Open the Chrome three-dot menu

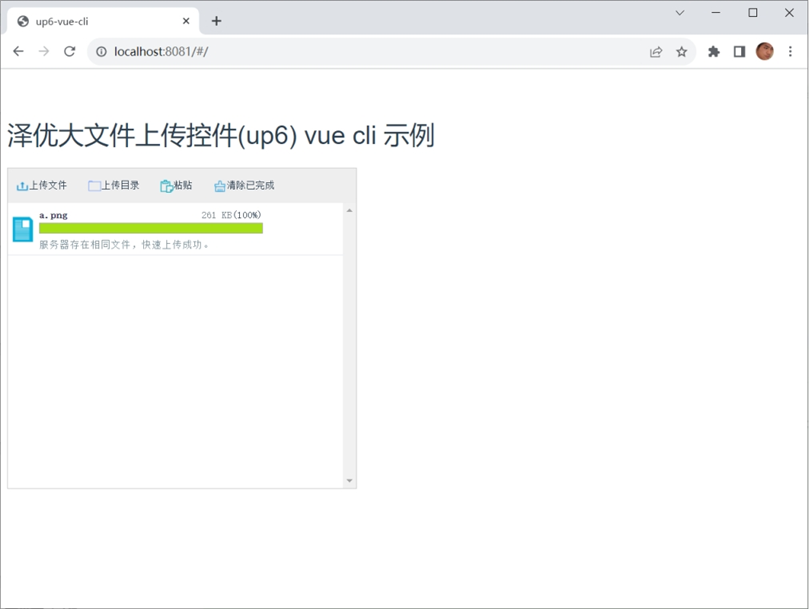(x=792, y=51)
